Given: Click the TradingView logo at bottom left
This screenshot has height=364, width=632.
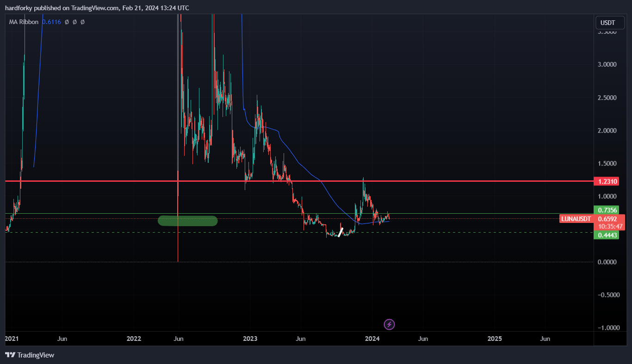Looking at the screenshot, I should pos(30,355).
